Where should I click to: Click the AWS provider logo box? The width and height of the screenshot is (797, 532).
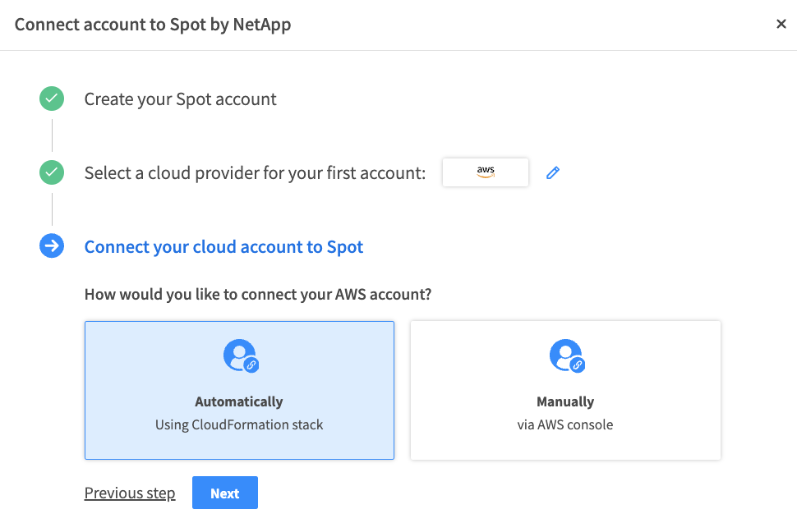[x=486, y=172]
